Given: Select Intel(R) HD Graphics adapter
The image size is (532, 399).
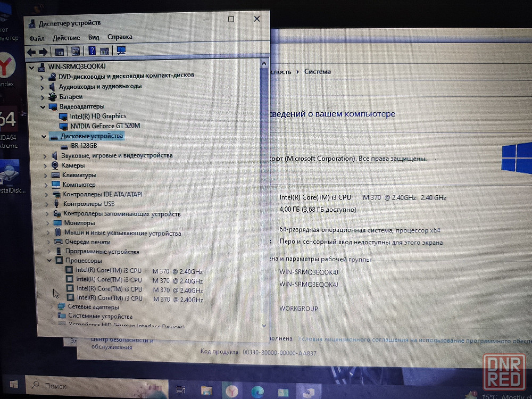Looking at the screenshot, I should 98,117.
